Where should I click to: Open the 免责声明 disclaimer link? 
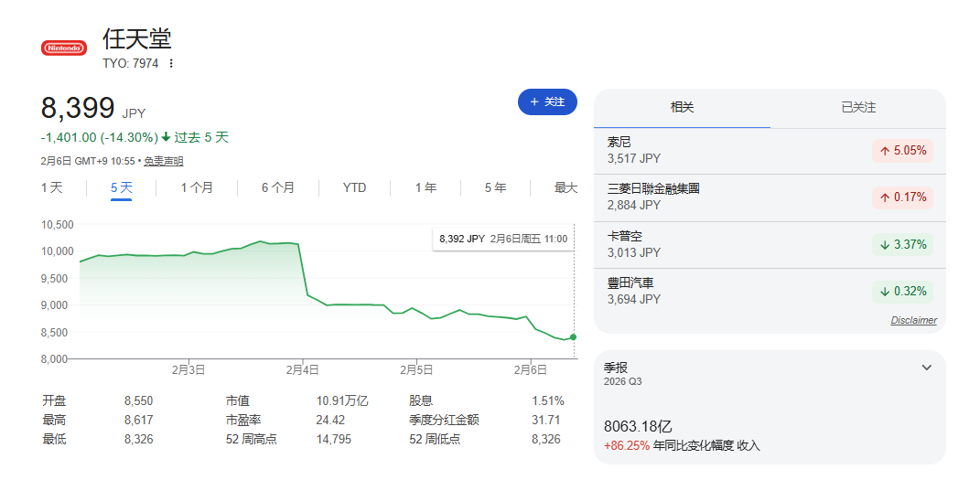pos(164,161)
